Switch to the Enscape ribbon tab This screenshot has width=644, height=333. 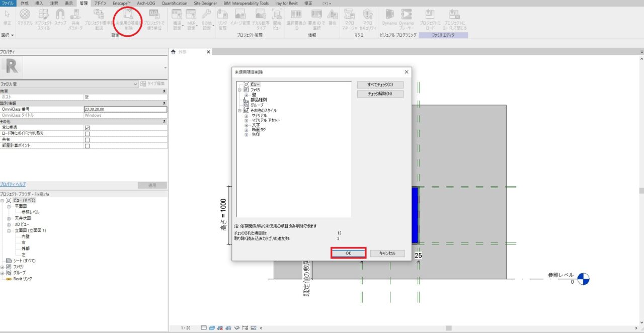click(x=122, y=3)
